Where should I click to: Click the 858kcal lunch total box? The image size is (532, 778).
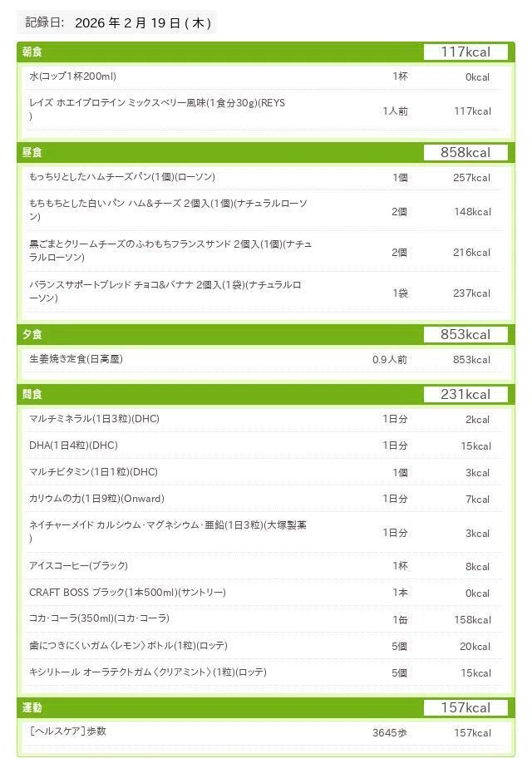(x=465, y=152)
